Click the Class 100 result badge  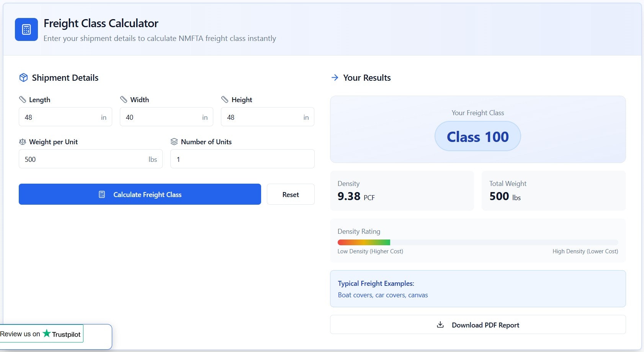tap(477, 136)
